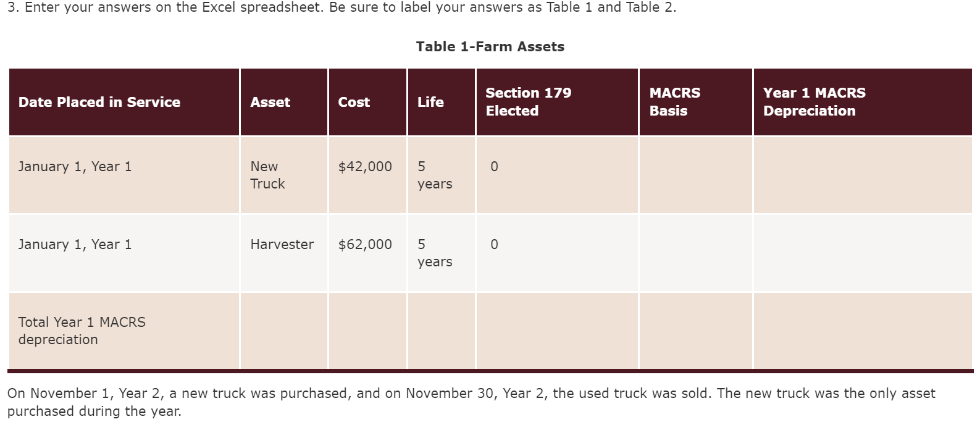Click Year 1 depreciation cell for Harvester
The image size is (980, 427).
point(863,253)
